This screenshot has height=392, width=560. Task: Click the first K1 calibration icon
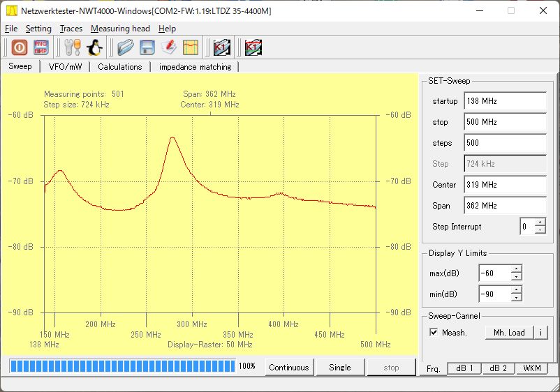pos(222,47)
